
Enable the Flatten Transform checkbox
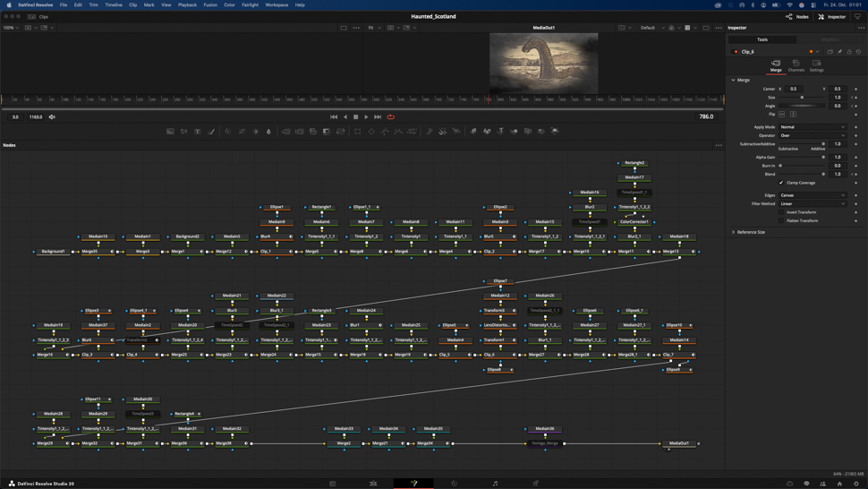tap(782, 220)
